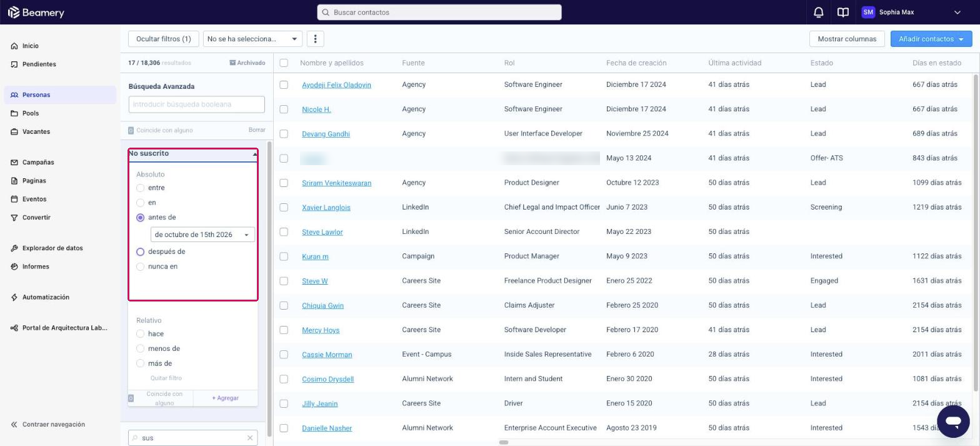Collapse navigation with the double-chevron icon
The width and height of the screenshot is (980, 446).
pyautogui.click(x=14, y=424)
